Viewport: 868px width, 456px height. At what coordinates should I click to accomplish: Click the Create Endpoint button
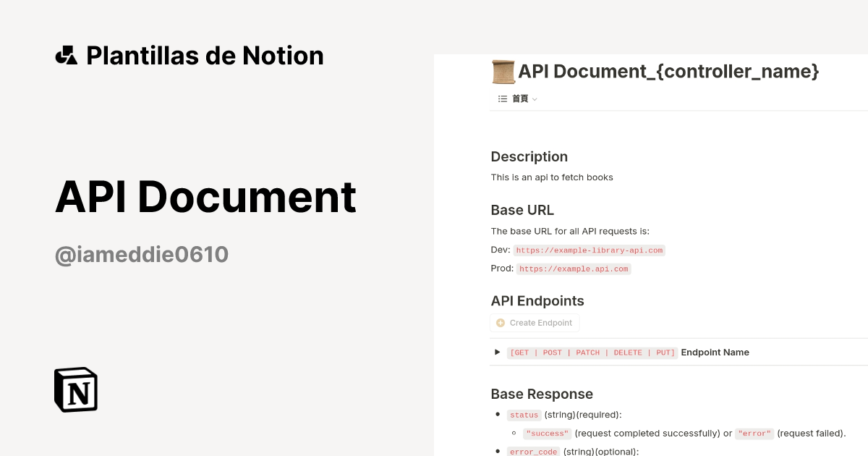click(535, 323)
